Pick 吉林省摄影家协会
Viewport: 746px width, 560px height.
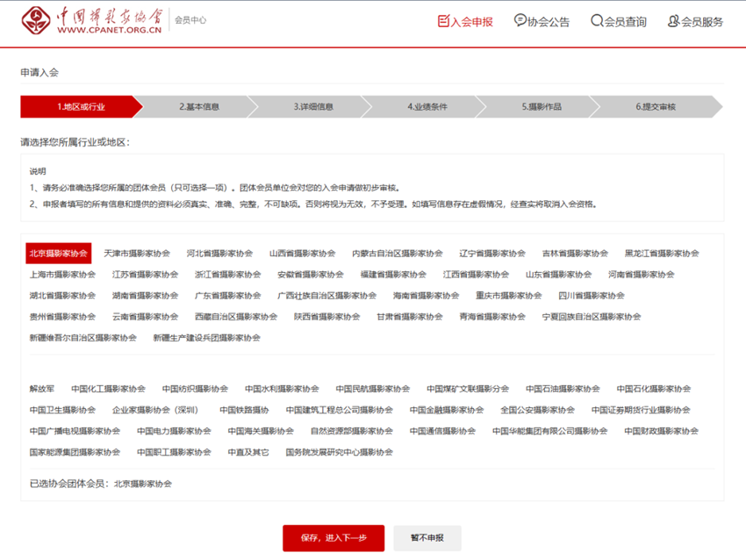(x=575, y=253)
